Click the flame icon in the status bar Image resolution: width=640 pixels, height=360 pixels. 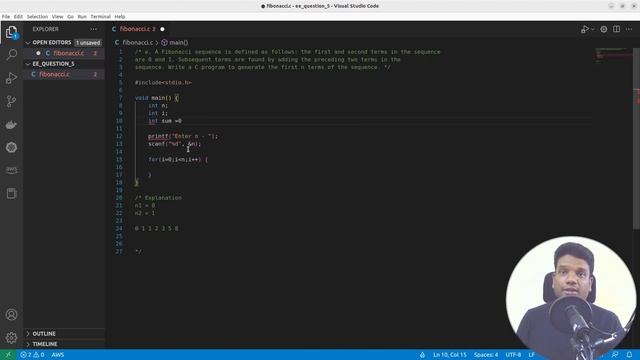tap(422, 355)
